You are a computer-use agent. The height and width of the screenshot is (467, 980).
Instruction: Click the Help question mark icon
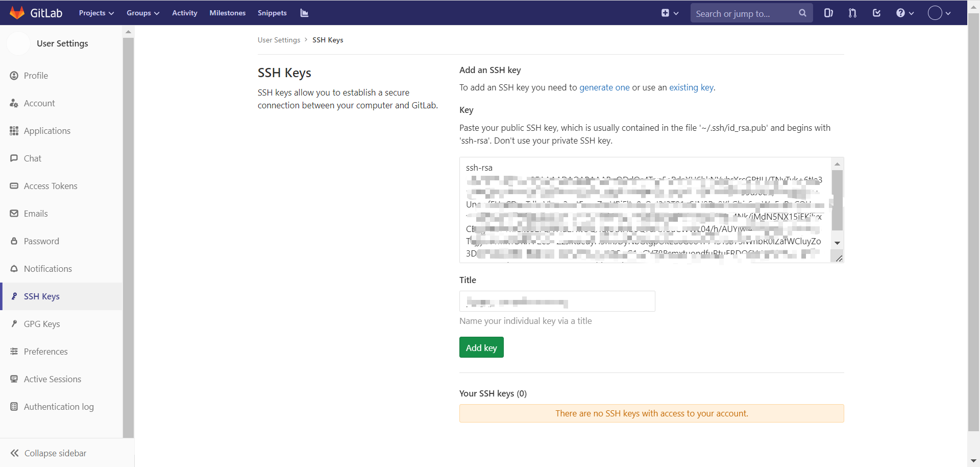tap(900, 13)
